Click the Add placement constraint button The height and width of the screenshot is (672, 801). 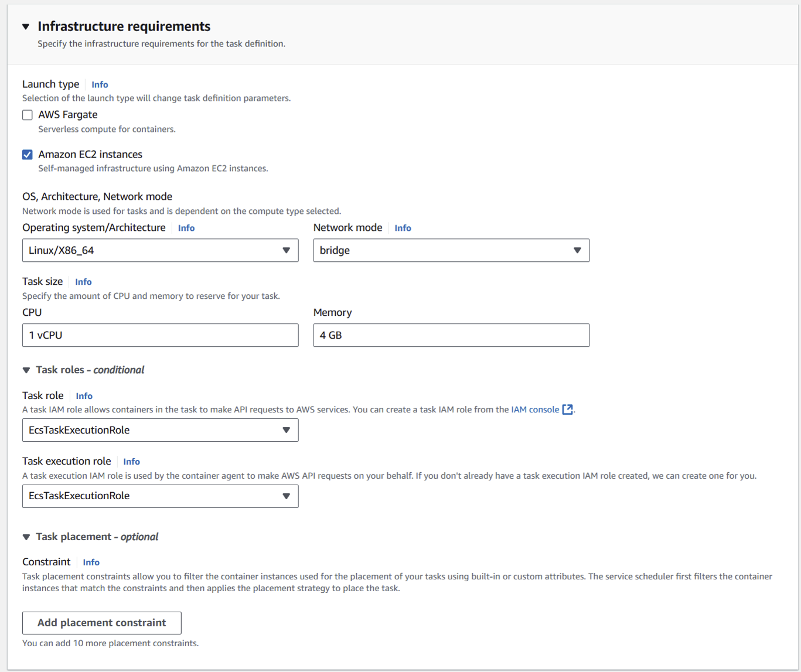(x=101, y=623)
